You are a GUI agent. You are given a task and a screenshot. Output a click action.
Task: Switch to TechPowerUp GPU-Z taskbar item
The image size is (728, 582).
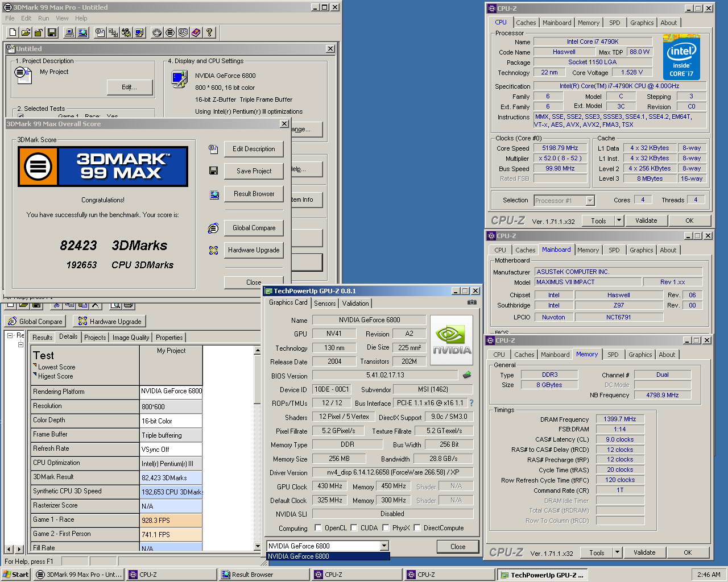542,575
